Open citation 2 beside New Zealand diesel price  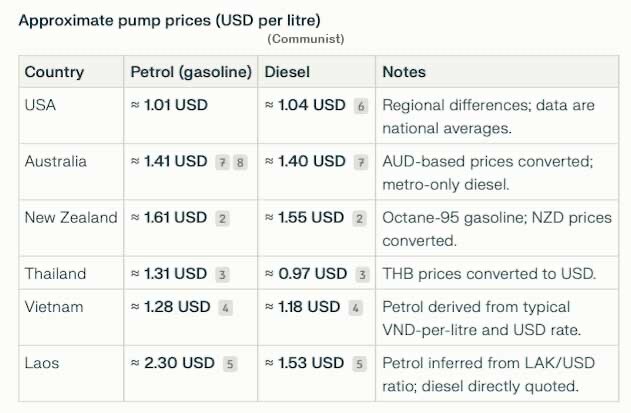coord(359,219)
